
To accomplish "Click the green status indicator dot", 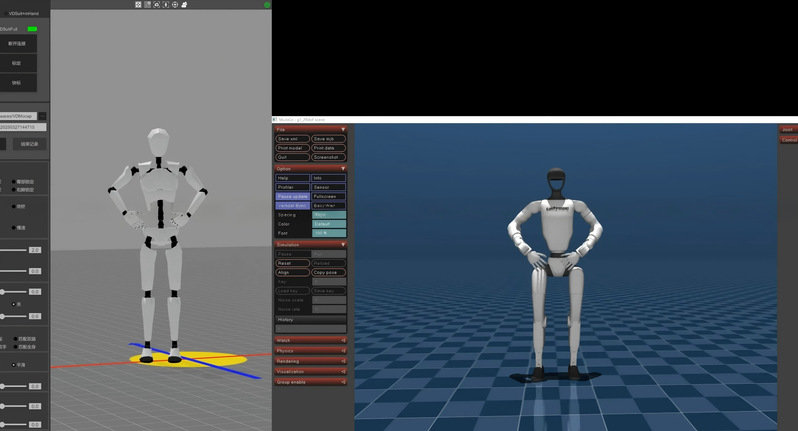I will point(267,5).
